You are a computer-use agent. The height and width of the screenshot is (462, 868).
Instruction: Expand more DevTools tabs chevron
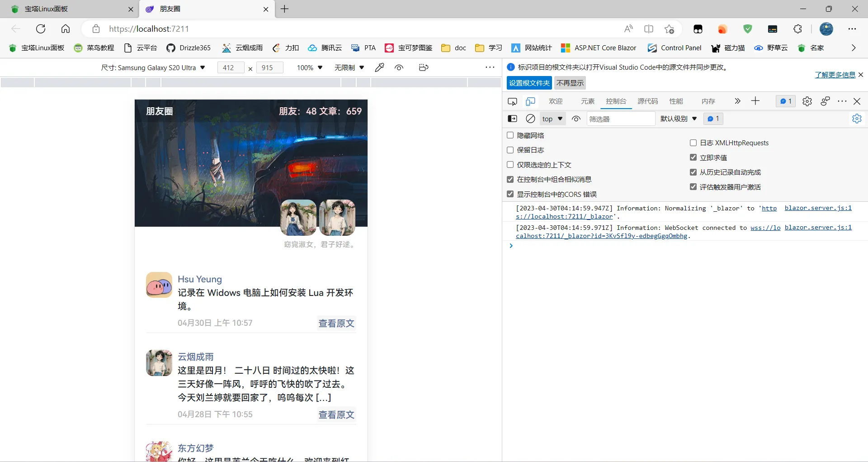737,101
